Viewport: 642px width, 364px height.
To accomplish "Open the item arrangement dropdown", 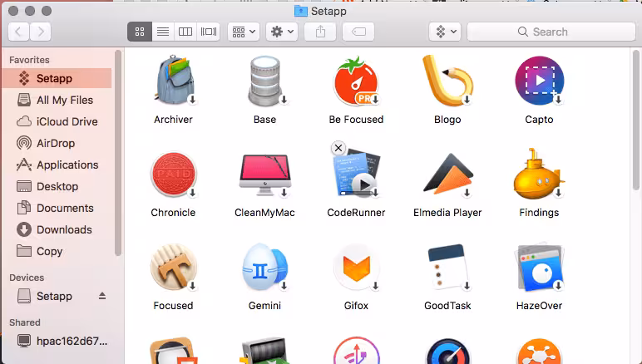I will pos(244,32).
